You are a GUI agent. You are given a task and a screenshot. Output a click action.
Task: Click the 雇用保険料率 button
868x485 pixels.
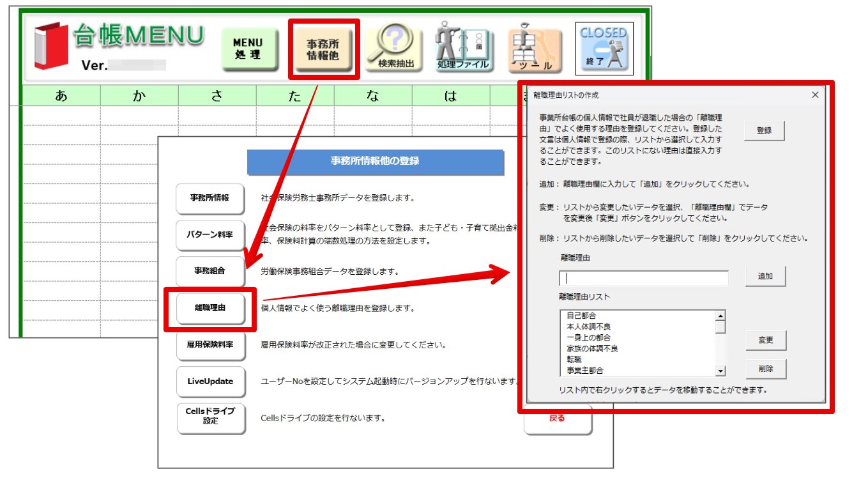[210, 345]
